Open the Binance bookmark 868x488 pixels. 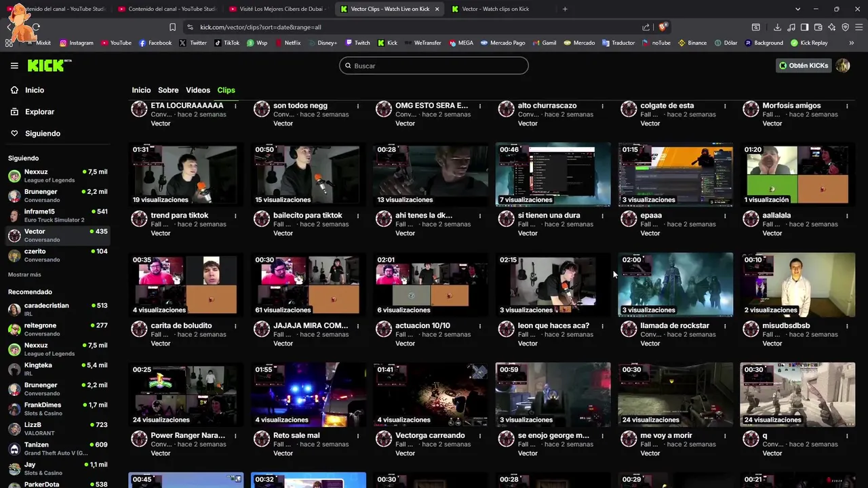pyautogui.click(x=692, y=43)
